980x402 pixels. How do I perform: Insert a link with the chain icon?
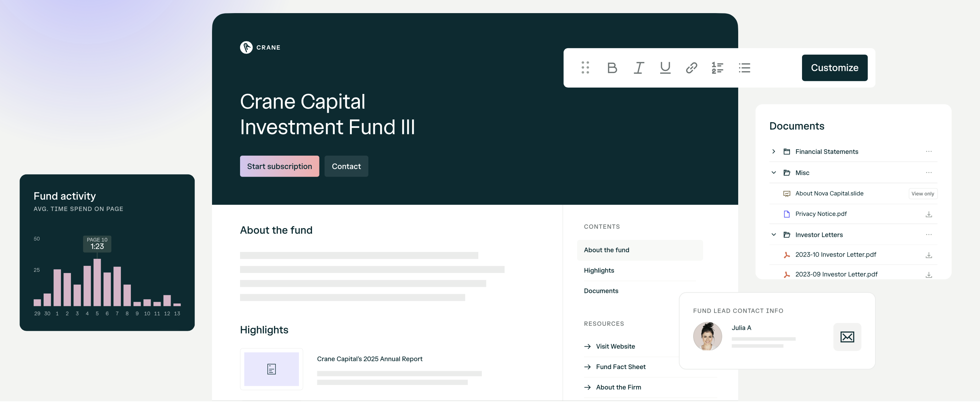[x=691, y=68]
